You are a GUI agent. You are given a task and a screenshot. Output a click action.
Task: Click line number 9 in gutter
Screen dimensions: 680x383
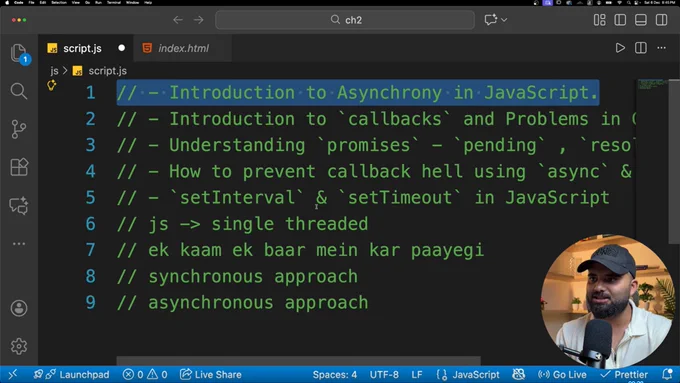[x=90, y=303]
